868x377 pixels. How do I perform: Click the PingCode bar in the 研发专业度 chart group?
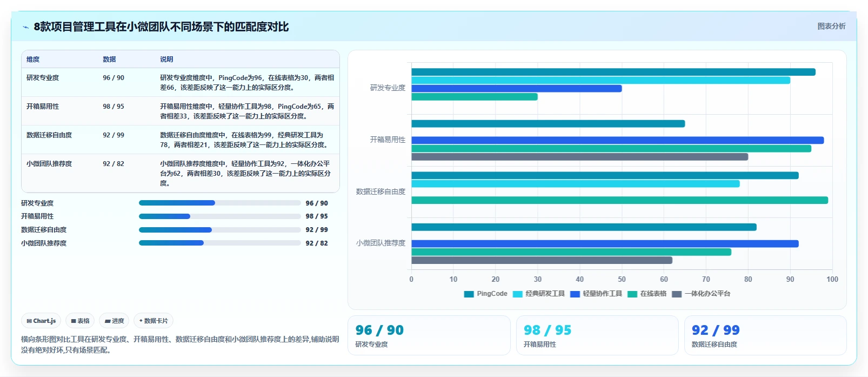coord(613,72)
